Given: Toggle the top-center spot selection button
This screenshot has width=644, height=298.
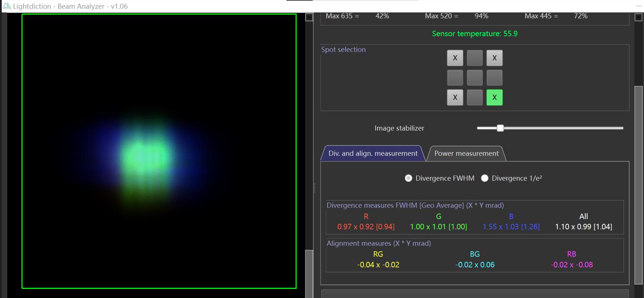Looking at the screenshot, I should (x=475, y=58).
